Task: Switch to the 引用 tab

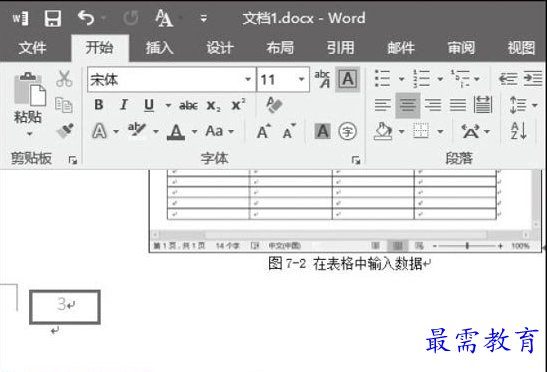Action: click(340, 48)
